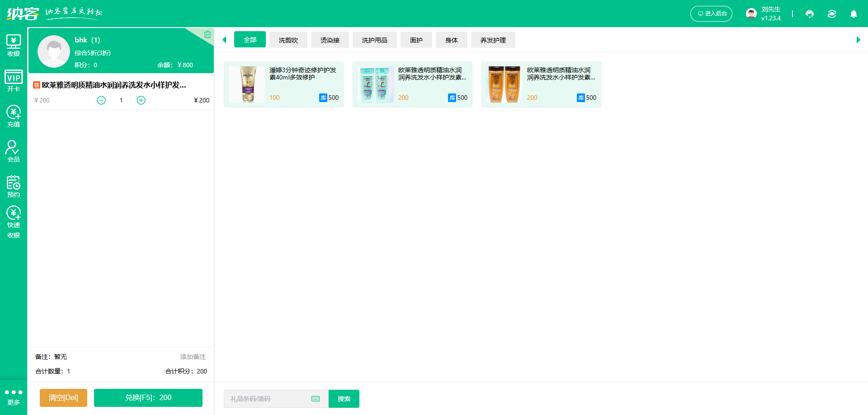Click the quantity value 1 in cart

coord(121,100)
